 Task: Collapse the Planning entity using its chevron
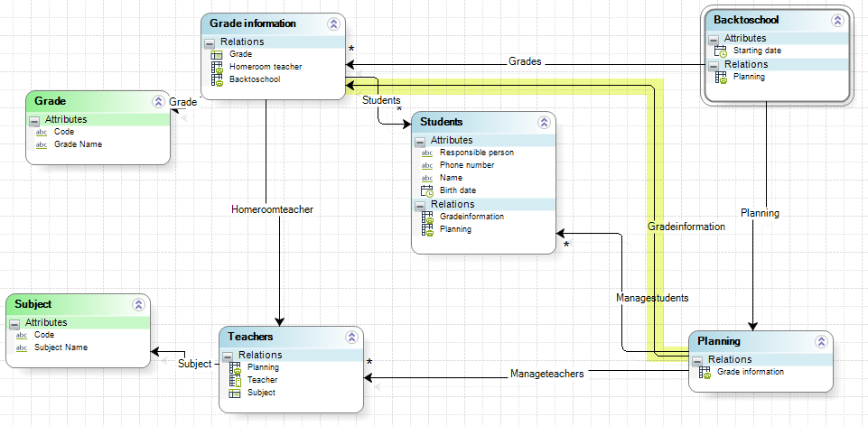click(821, 341)
